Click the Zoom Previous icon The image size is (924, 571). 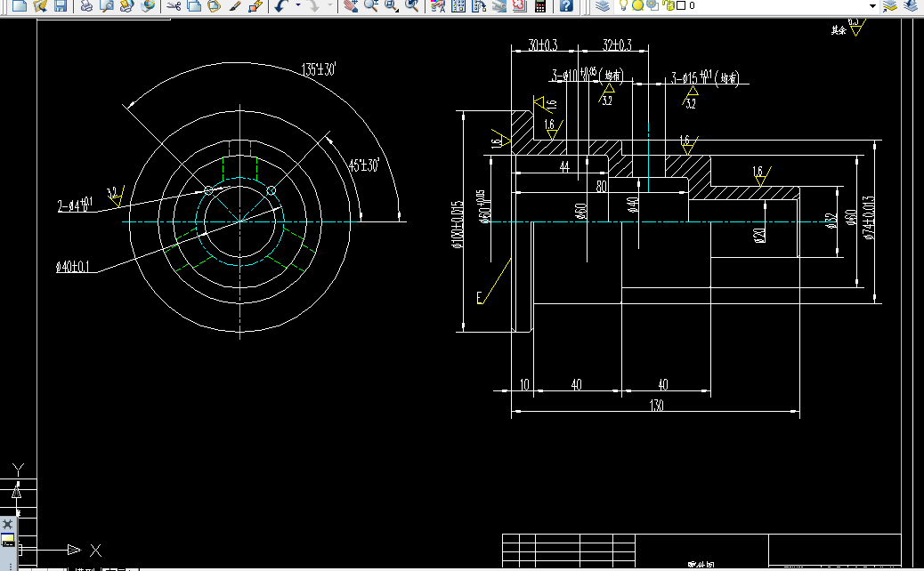(x=412, y=6)
